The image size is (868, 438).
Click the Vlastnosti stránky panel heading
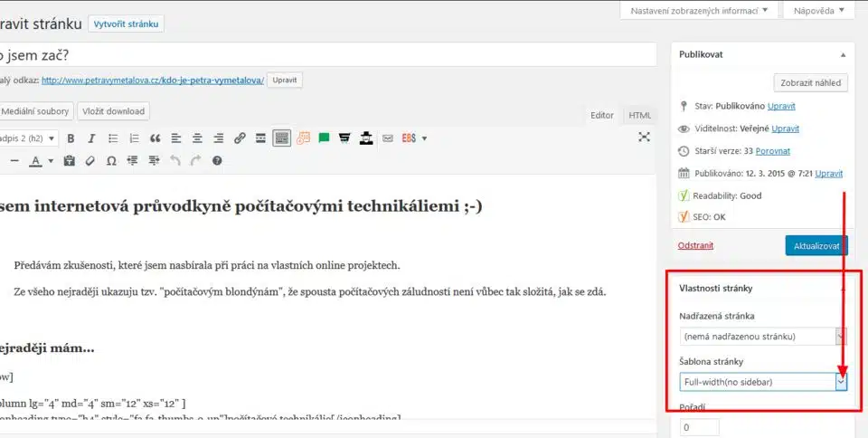click(x=716, y=288)
